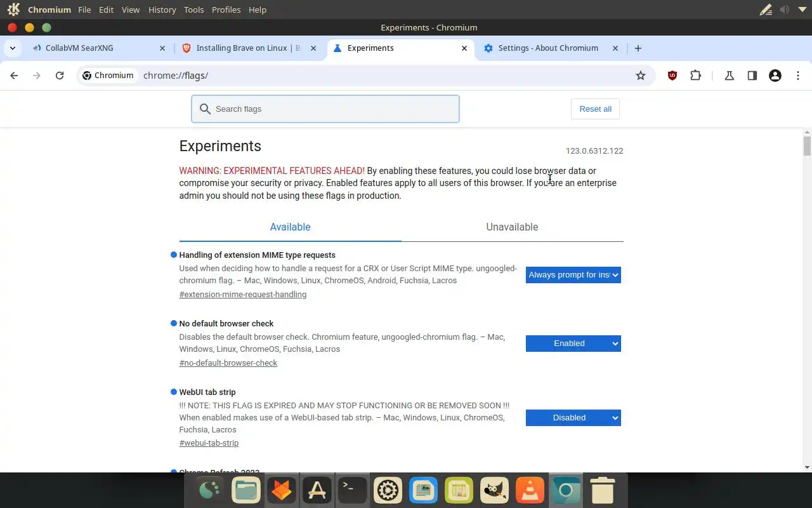The height and width of the screenshot is (508, 812).
Task: Follow the #webui-tab-strip link
Action: click(x=209, y=443)
